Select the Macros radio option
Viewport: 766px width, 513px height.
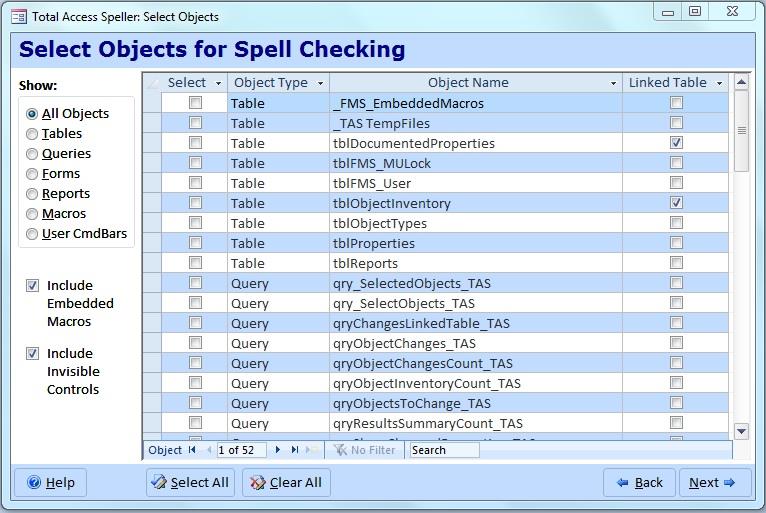click(32, 214)
